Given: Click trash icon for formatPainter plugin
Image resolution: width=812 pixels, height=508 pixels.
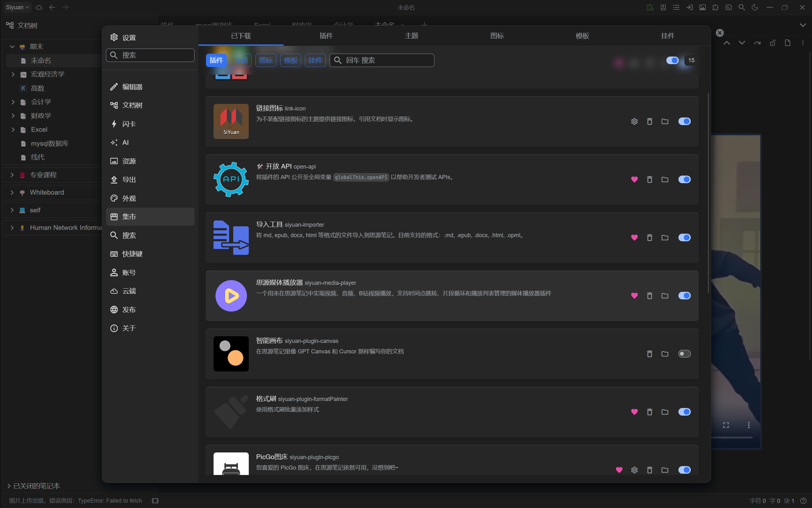Looking at the screenshot, I should [650, 412].
